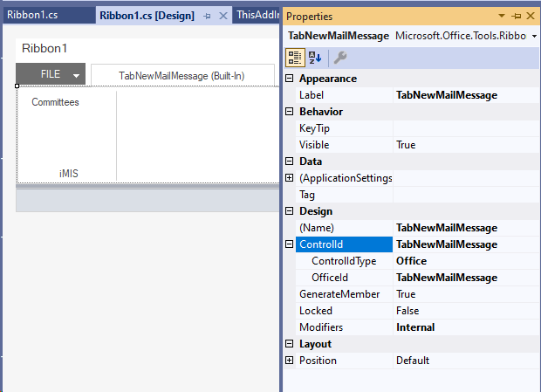
Task: Click the Ribbon1 designer title
Action: click(45, 48)
